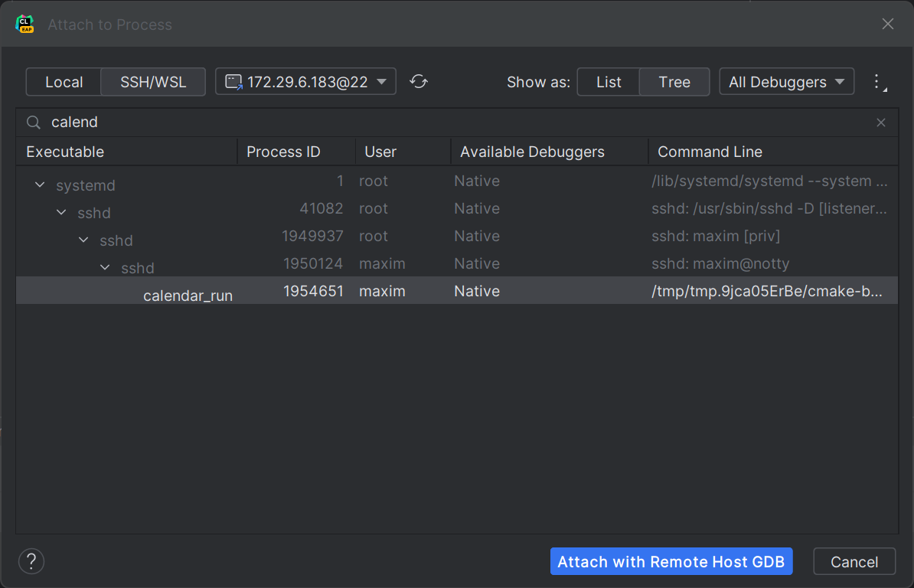
Task: Open the 172.29.6.183@22 host dropdown
Action: coord(305,82)
